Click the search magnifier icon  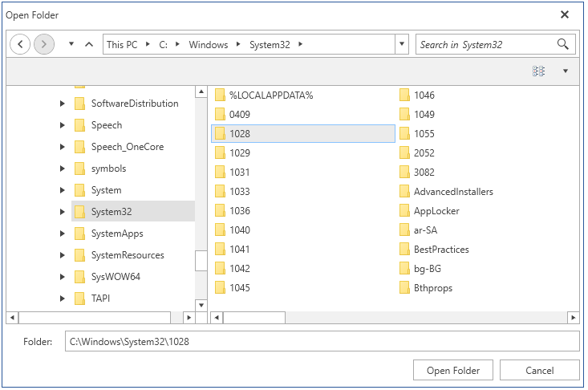pyautogui.click(x=563, y=44)
